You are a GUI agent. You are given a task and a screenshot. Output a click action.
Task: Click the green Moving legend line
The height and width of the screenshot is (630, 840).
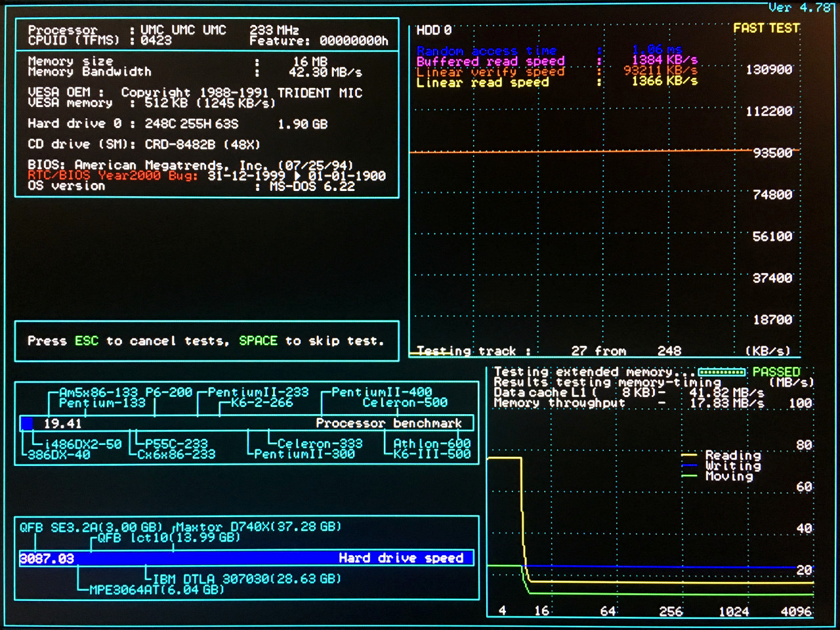click(x=689, y=476)
